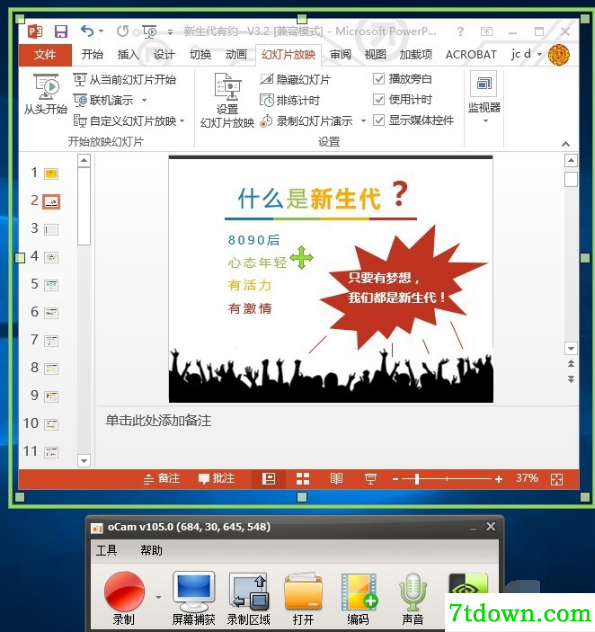Click the Redo icon in quick access toolbar
Image resolution: width=595 pixels, height=632 pixels.
coord(123,31)
